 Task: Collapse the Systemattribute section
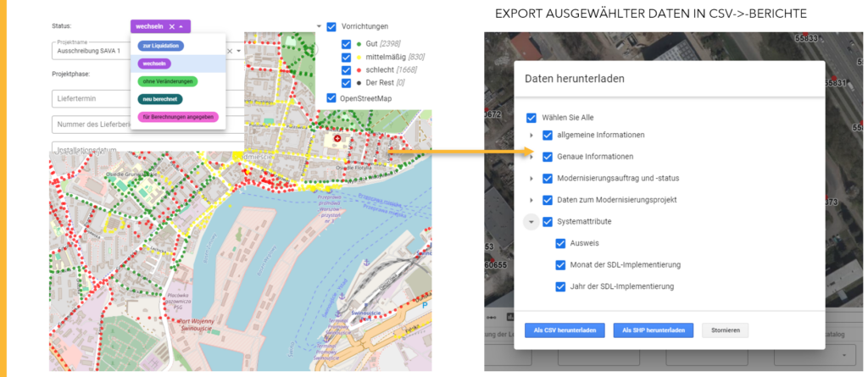531,222
